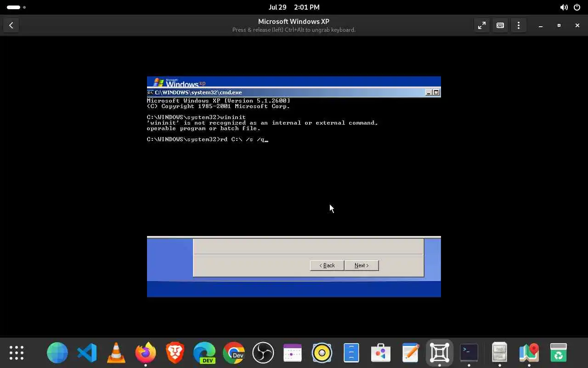Open the Text Editor from dock
This screenshot has height=368, width=588.
pos(410,353)
